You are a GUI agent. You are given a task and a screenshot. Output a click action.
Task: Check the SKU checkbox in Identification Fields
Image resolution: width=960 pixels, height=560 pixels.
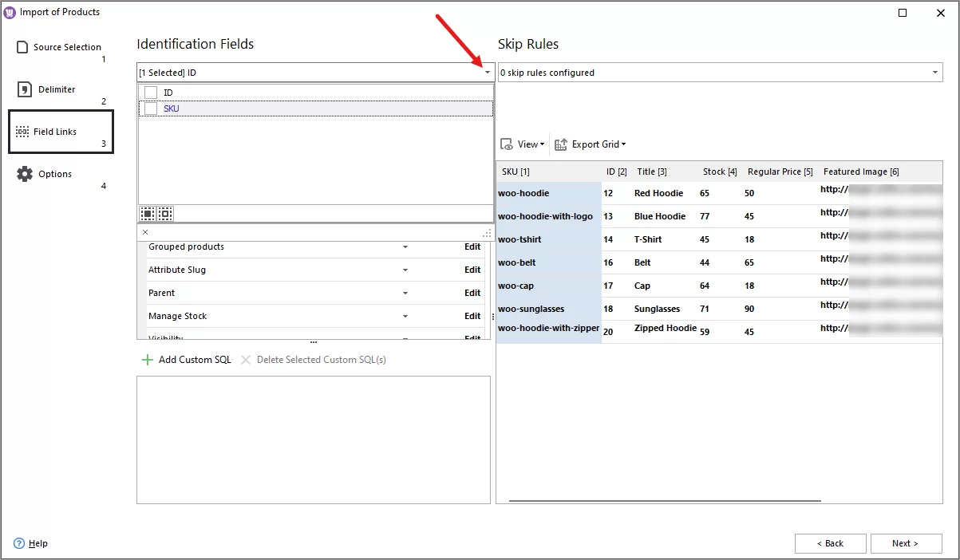tap(150, 108)
